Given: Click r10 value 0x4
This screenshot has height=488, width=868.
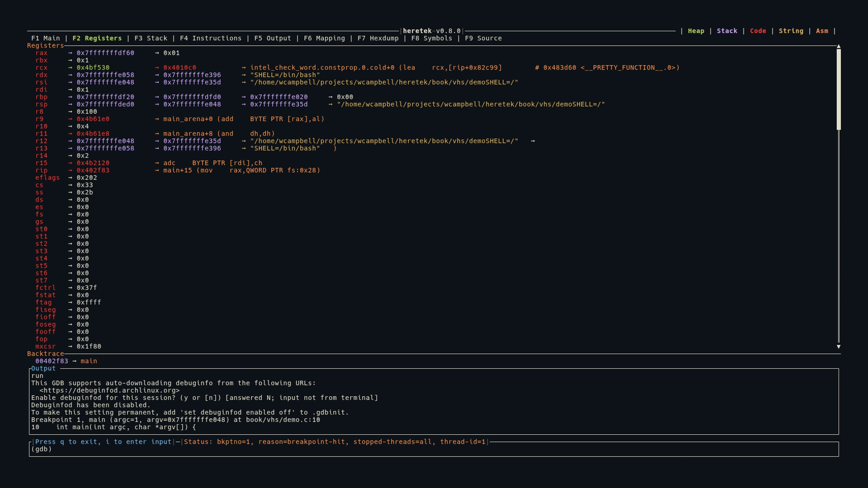Looking at the screenshot, I should click(x=83, y=127).
